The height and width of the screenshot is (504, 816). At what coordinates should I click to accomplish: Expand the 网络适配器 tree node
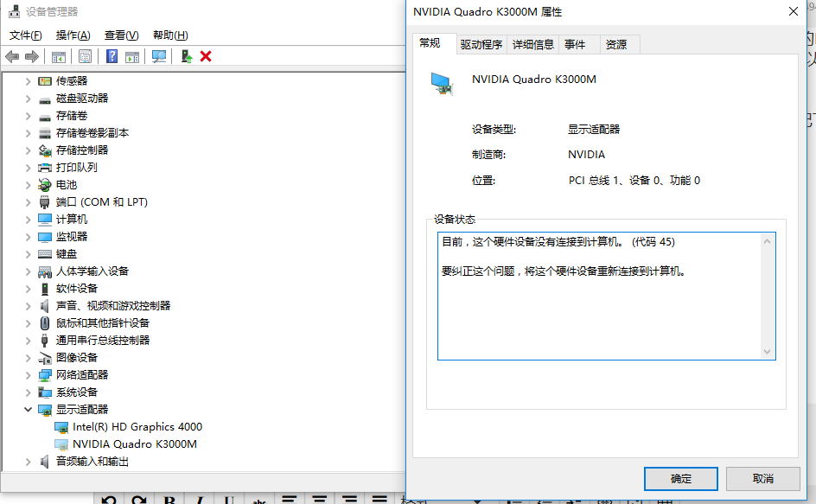pos(29,375)
